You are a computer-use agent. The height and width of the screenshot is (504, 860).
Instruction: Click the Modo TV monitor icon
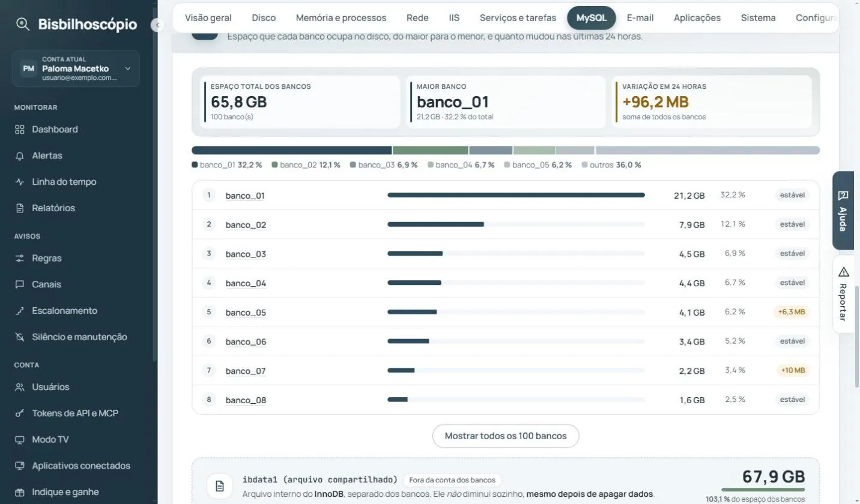click(x=20, y=440)
